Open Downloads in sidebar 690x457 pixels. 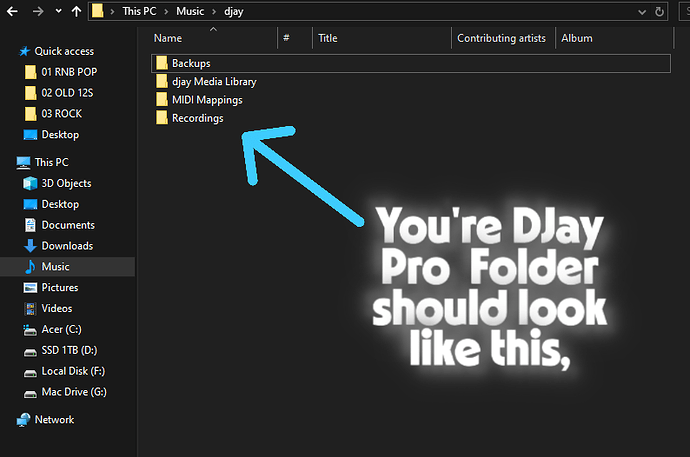tap(67, 246)
